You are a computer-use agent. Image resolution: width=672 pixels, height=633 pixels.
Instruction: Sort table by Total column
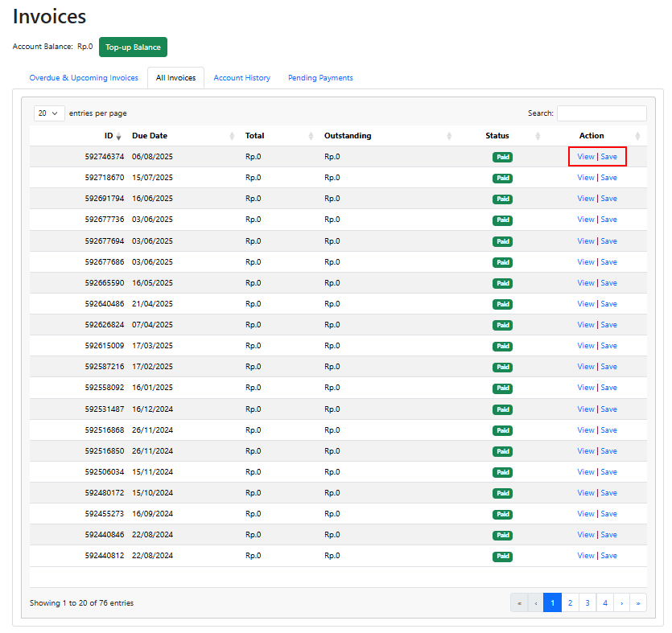point(279,136)
